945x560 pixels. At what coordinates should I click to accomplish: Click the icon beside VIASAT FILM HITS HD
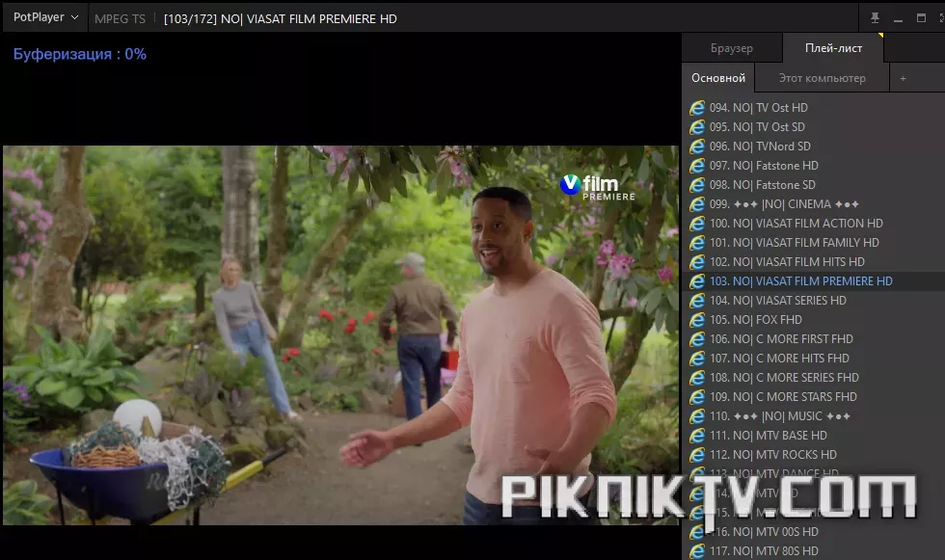click(x=697, y=262)
